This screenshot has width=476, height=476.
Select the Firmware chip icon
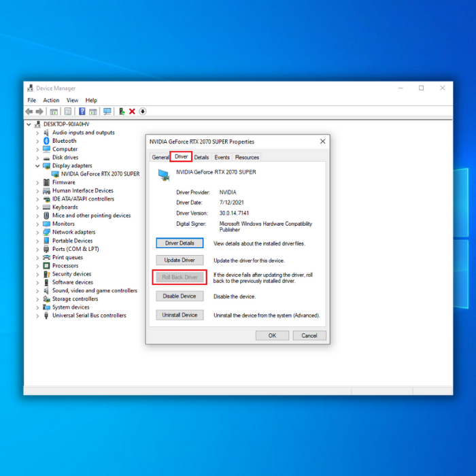pyautogui.click(x=46, y=182)
